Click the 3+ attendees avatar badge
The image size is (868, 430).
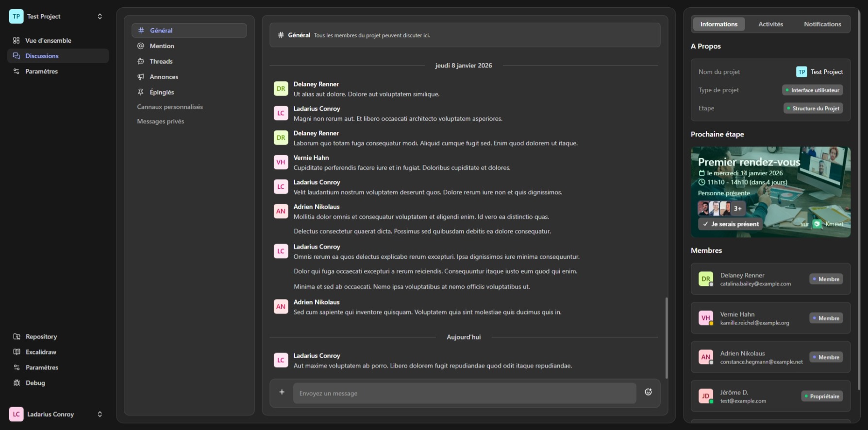(x=737, y=209)
